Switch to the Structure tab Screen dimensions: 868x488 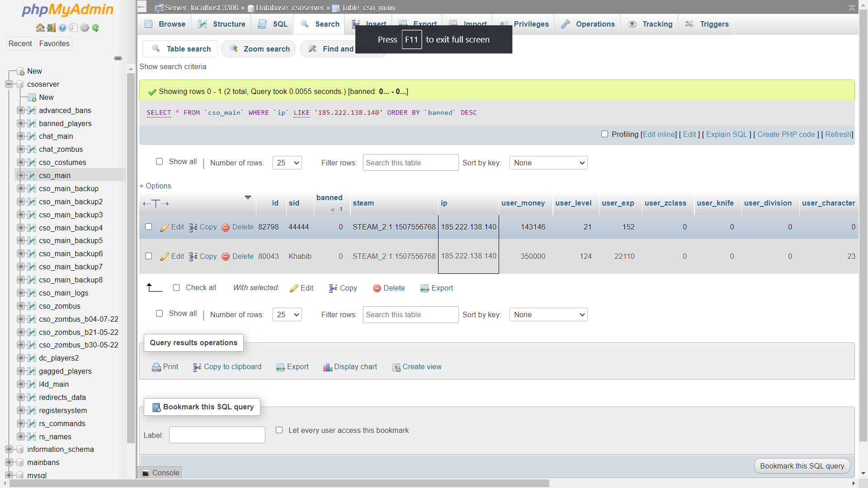pyautogui.click(x=222, y=24)
